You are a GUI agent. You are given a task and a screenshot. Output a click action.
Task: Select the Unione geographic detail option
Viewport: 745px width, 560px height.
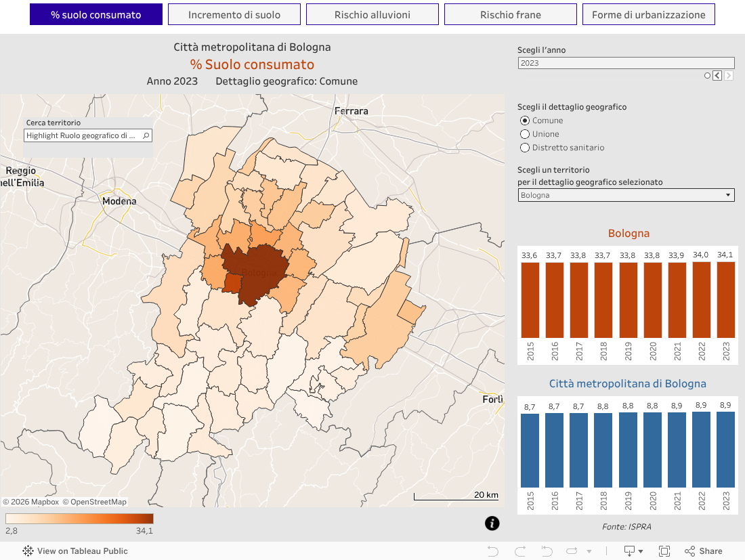pos(525,134)
